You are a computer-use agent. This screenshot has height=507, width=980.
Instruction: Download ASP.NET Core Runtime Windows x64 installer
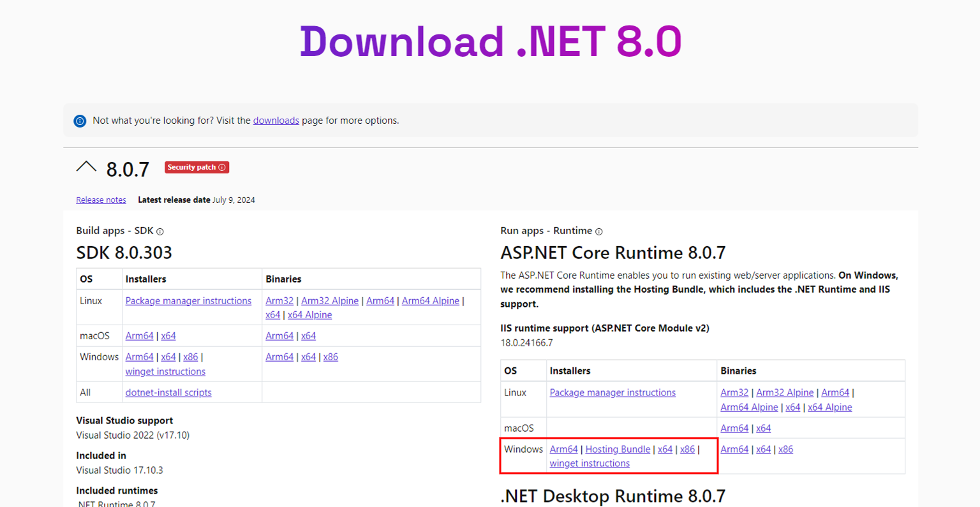pyautogui.click(x=665, y=450)
